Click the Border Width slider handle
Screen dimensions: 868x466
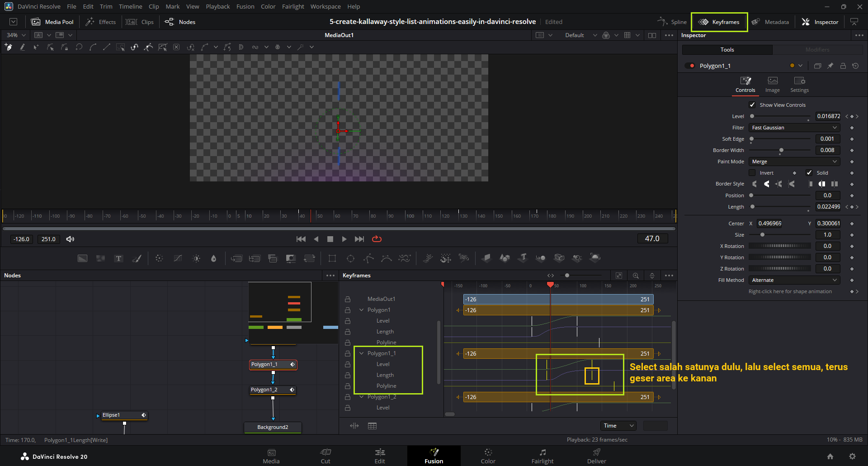781,150
